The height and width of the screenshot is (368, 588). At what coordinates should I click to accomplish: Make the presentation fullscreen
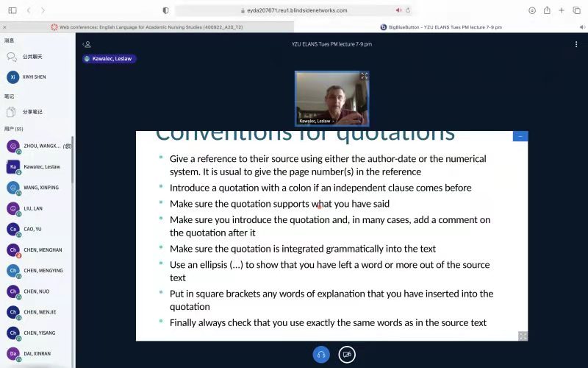[x=523, y=336]
